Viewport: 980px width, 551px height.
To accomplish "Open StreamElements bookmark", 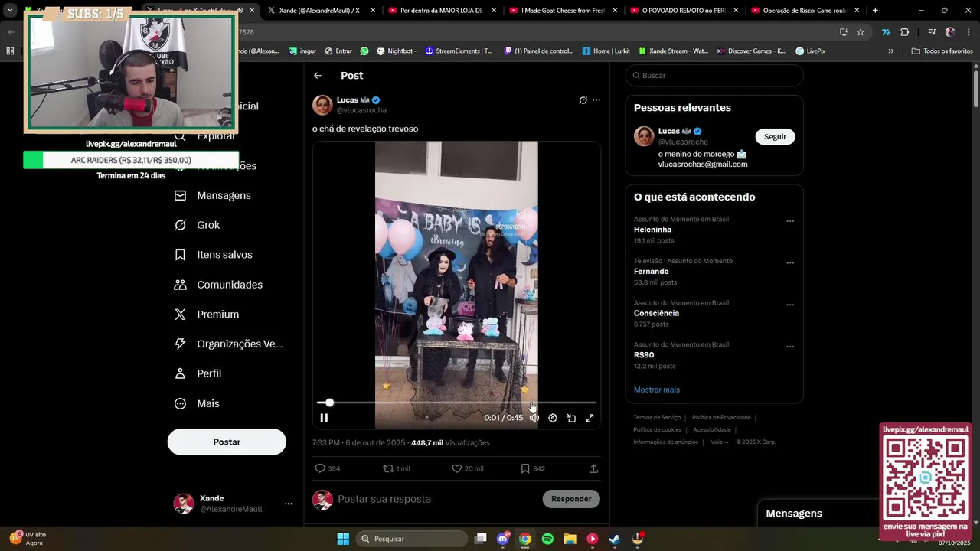I will click(459, 51).
